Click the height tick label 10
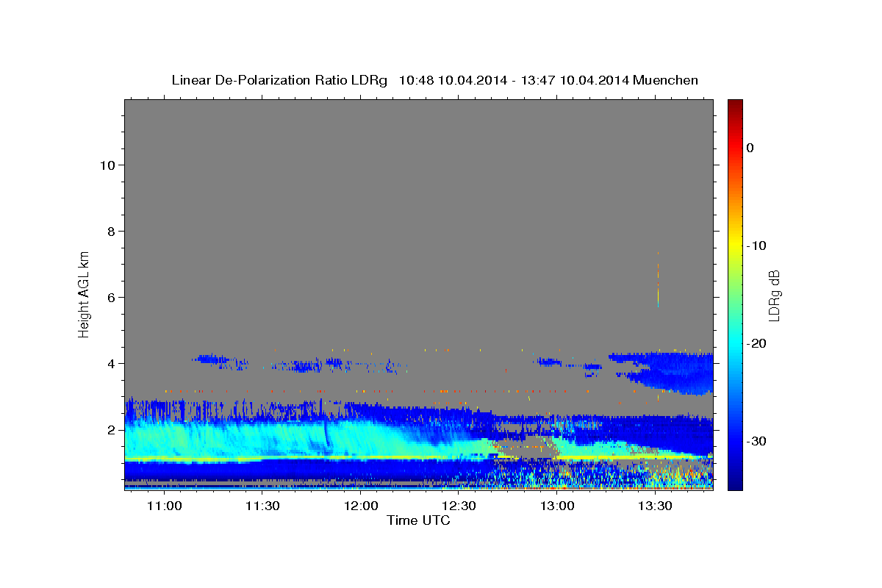The width and height of the screenshot is (882, 588). tap(107, 165)
